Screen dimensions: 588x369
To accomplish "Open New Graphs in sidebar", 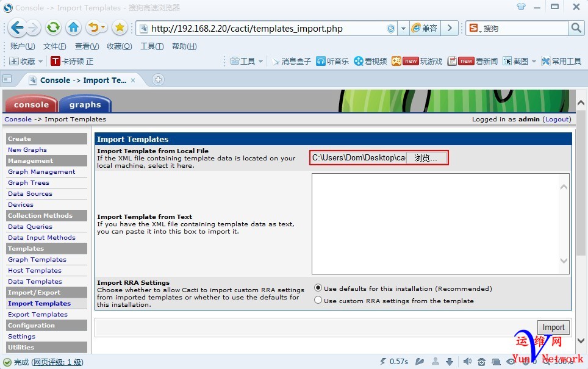I will (27, 149).
